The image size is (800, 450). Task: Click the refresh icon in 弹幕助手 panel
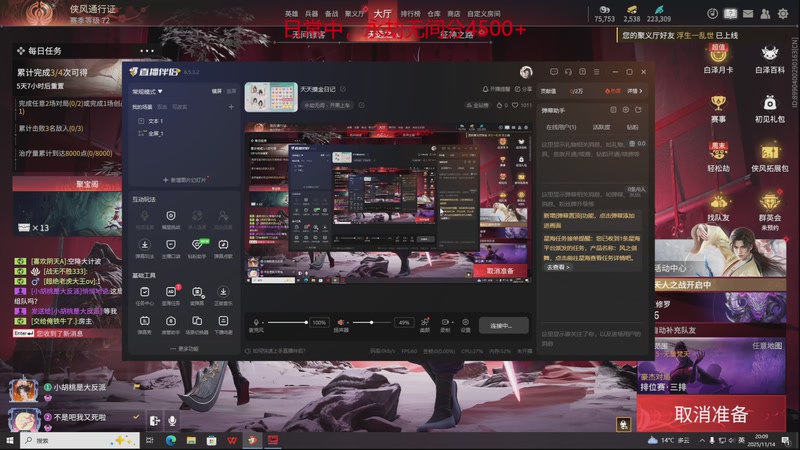pyautogui.click(x=638, y=110)
